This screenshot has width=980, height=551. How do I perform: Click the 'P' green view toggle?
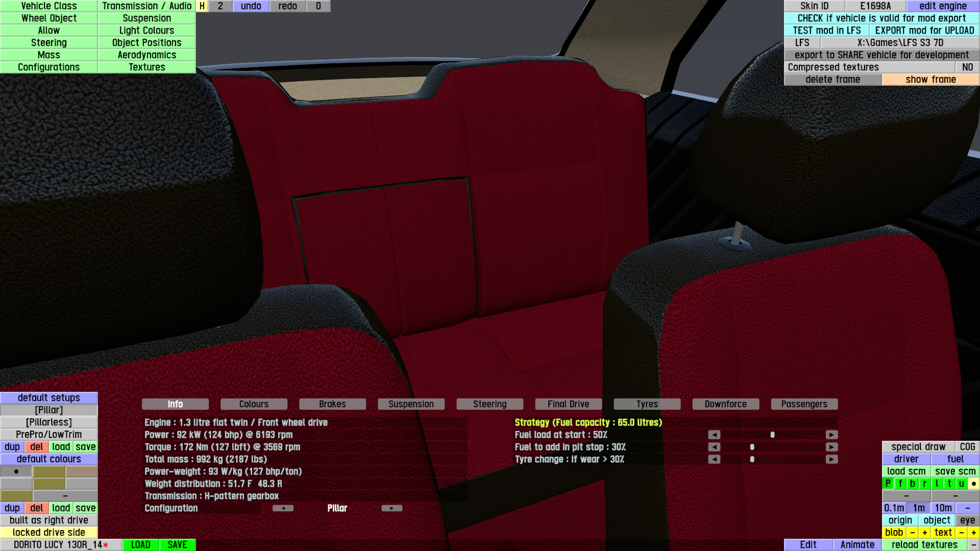point(888,484)
